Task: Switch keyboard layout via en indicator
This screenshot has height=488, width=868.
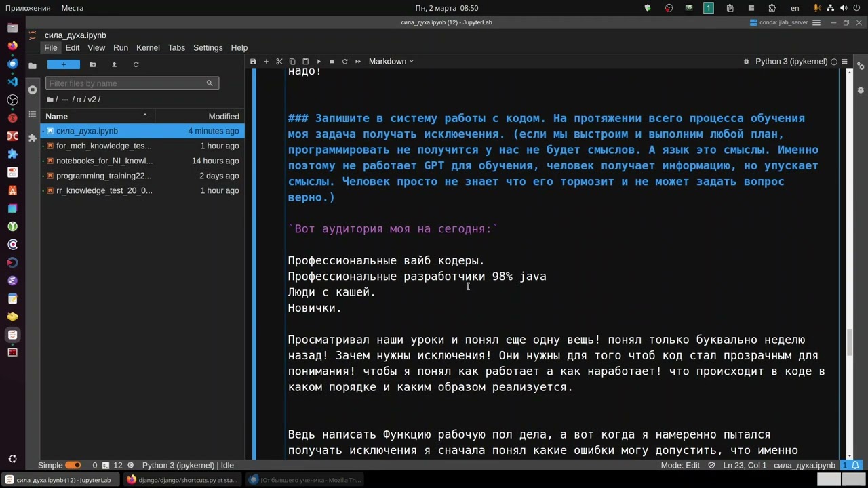Action: tap(795, 8)
